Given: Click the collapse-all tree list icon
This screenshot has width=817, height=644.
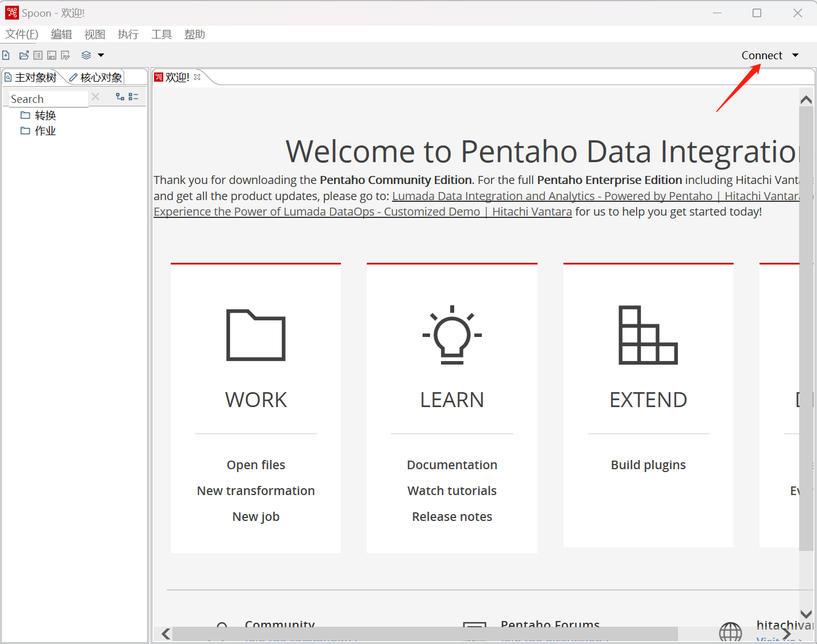Looking at the screenshot, I should 133,97.
